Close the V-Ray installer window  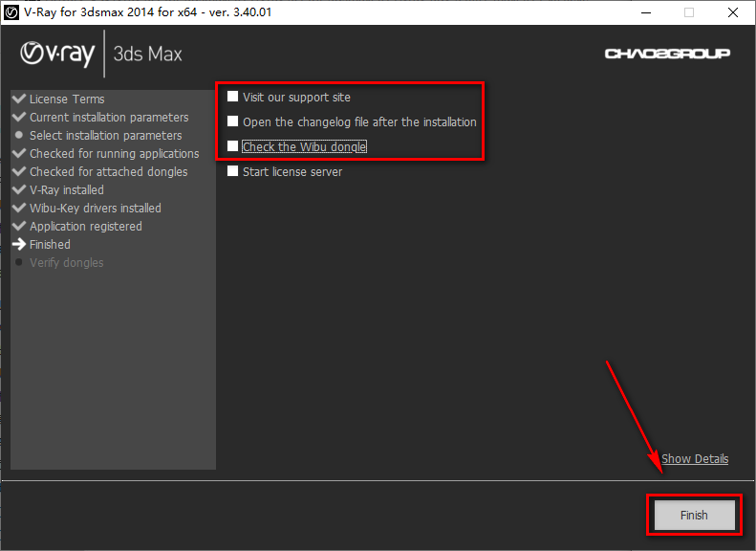pyautogui.click(x=732, y=12)
